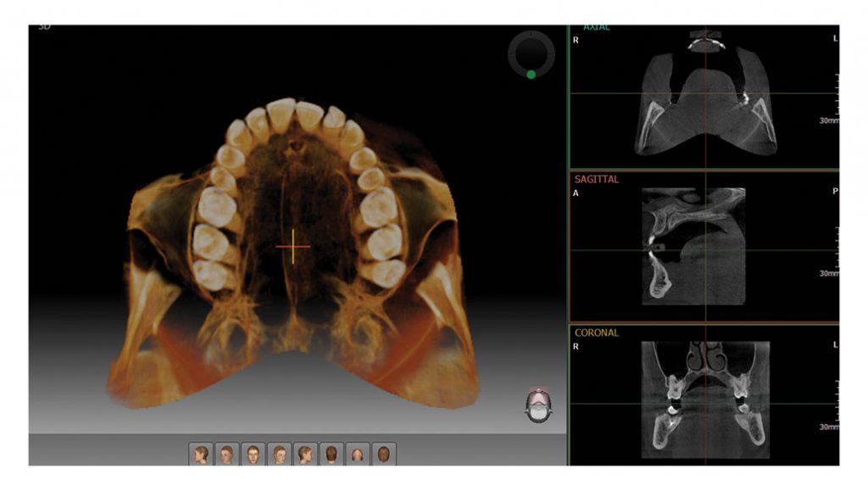Click the top of the circular rotation ring

coord(531,34)
